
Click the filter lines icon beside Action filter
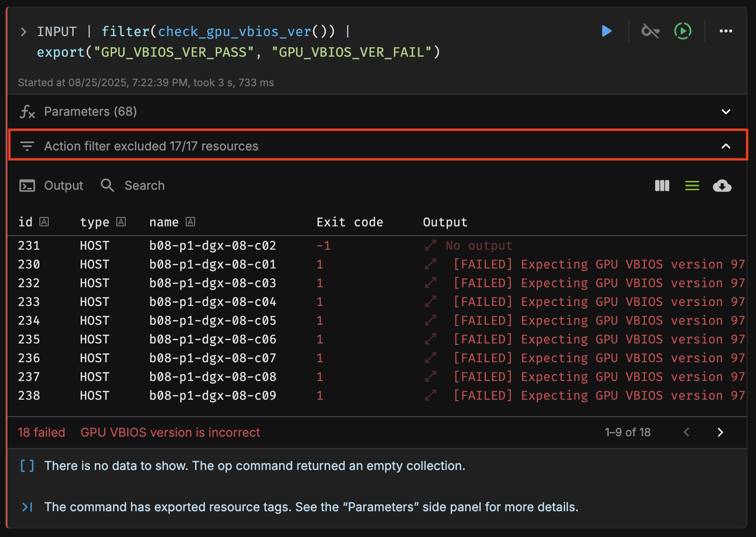tap(27, 146)
